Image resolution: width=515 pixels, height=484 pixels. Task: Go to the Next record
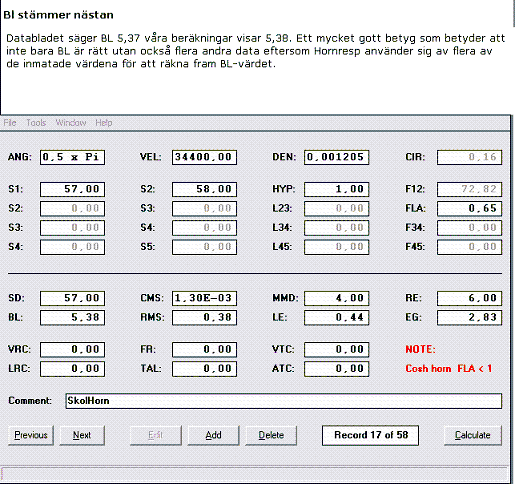(x=82, y=435)
